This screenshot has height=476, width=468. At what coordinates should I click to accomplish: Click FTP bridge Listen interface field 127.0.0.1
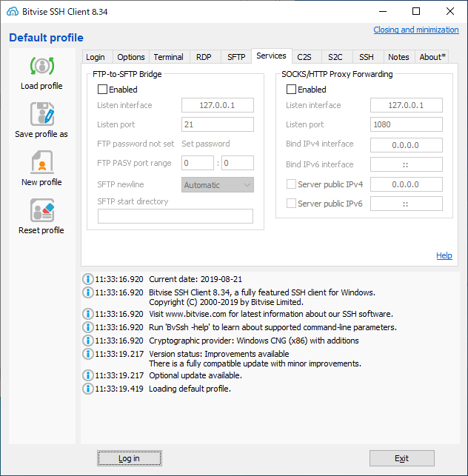tap(218, 105)
